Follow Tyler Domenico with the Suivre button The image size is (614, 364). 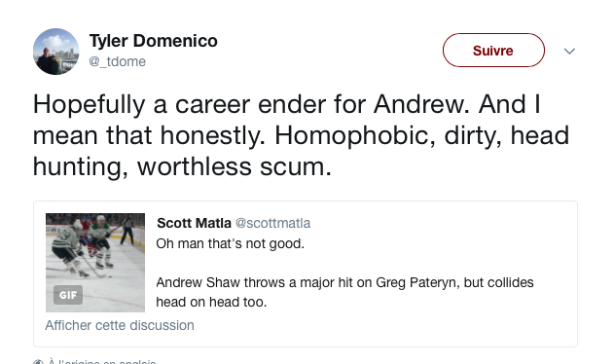point(493,51)
